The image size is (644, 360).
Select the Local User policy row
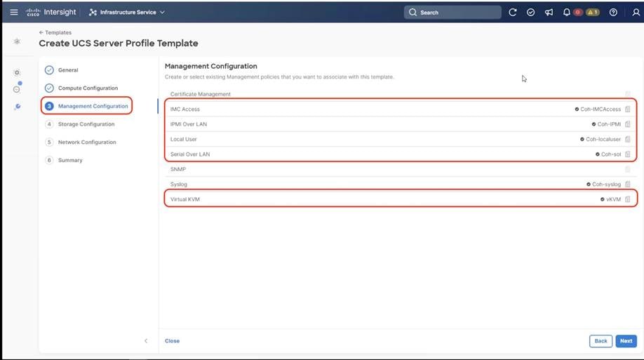click(x=401, y=140)
